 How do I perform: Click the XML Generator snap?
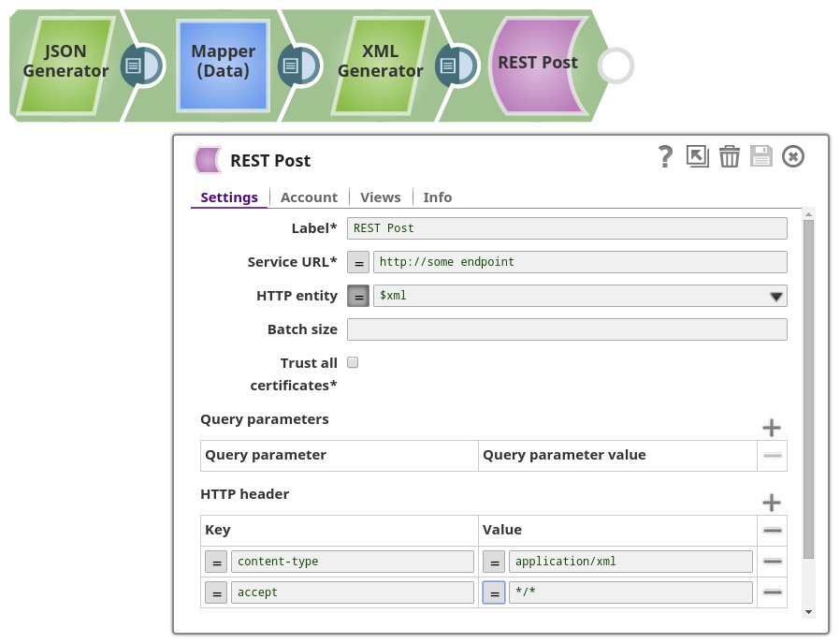click(x=380, y=63)
